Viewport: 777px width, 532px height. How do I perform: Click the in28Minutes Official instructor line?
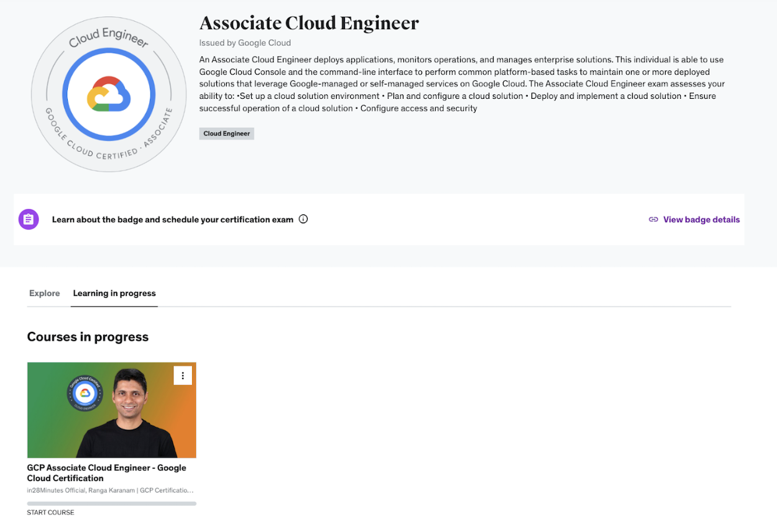point(110,490)
